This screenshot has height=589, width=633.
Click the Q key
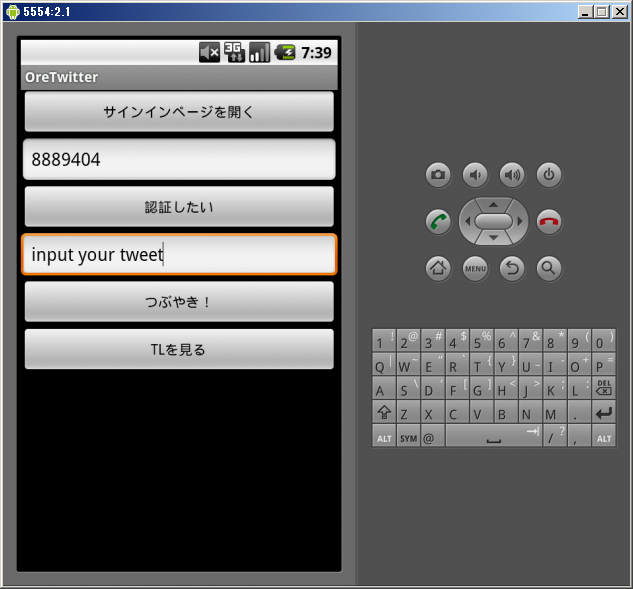pyautogui.click(x=384, y=365)
